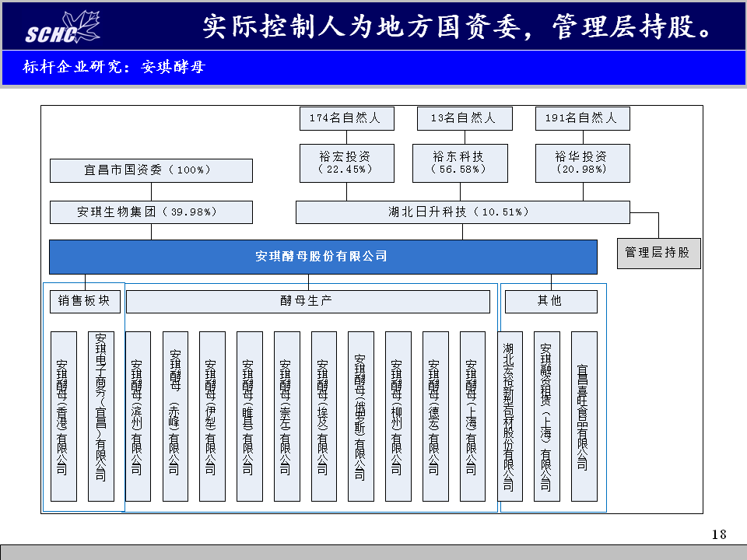
Task: Select the 安琪生物集团 (39.98%) box
Action: point(151,212)
